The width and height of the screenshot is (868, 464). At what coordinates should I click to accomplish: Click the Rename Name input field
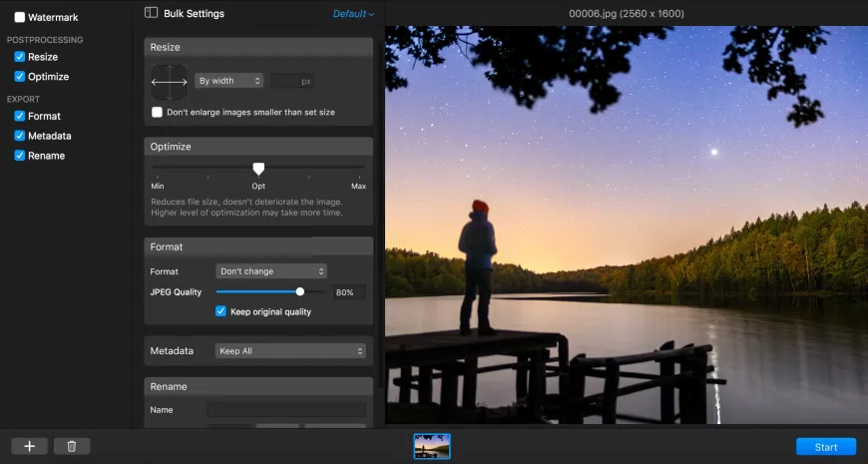(x=286, y=410)
